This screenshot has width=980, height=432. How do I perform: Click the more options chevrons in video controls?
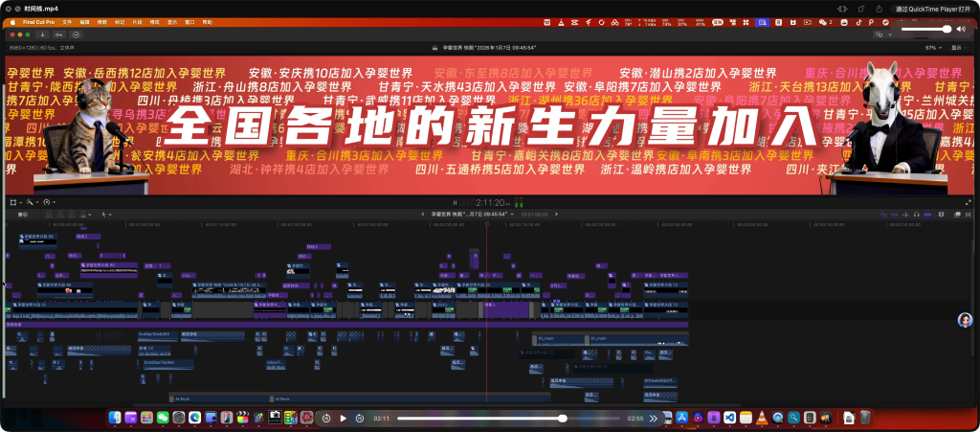(655, 419)
